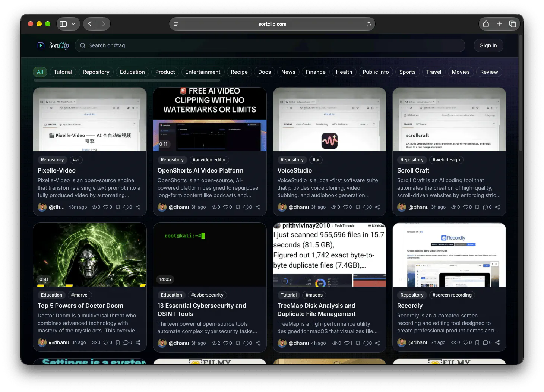Bookmark the OpenShorts AI Video Platform card
Screen dimensions: 544x392
coord(238,207)
